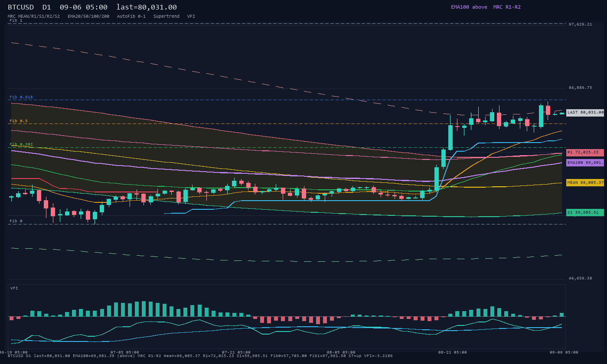This screenshot has width=607, height=364.
Task: Click the 08-05 05:00 time axis label
Action: (341, 352)
